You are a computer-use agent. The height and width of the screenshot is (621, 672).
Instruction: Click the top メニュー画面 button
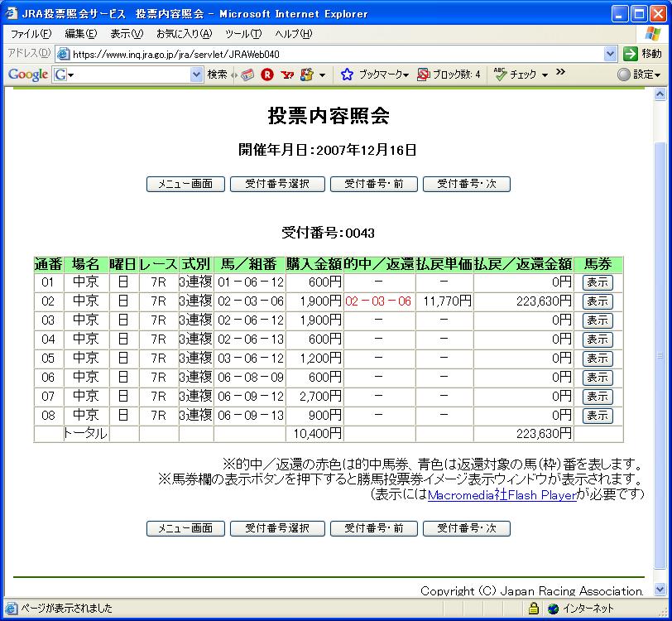coord(185,184)
